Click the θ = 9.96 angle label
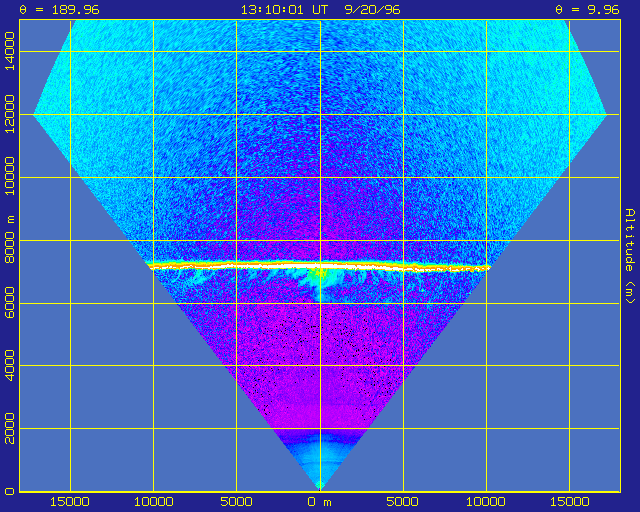Viewport: 640px width, 512px height. 587,9
